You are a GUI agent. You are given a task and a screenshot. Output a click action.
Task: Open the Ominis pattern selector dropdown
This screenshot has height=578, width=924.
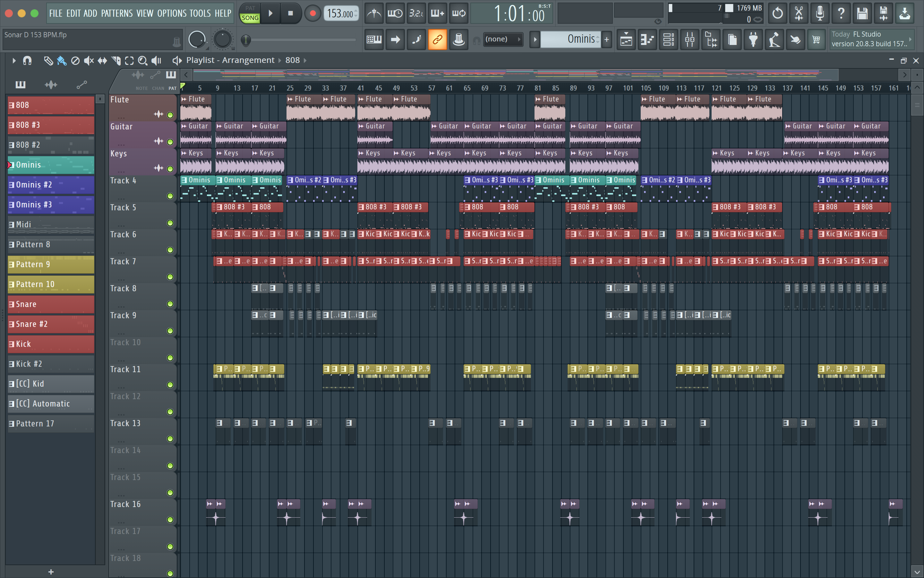click(570, 39)
